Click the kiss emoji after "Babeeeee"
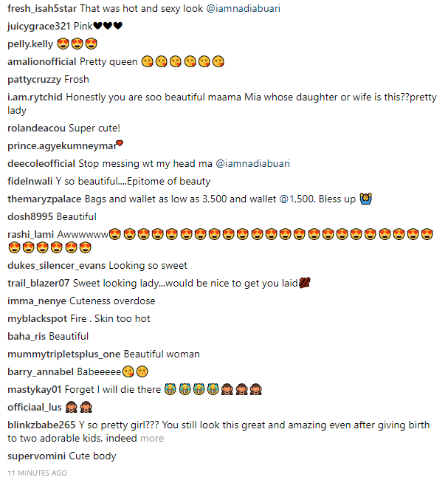 [x=128, y=372]
